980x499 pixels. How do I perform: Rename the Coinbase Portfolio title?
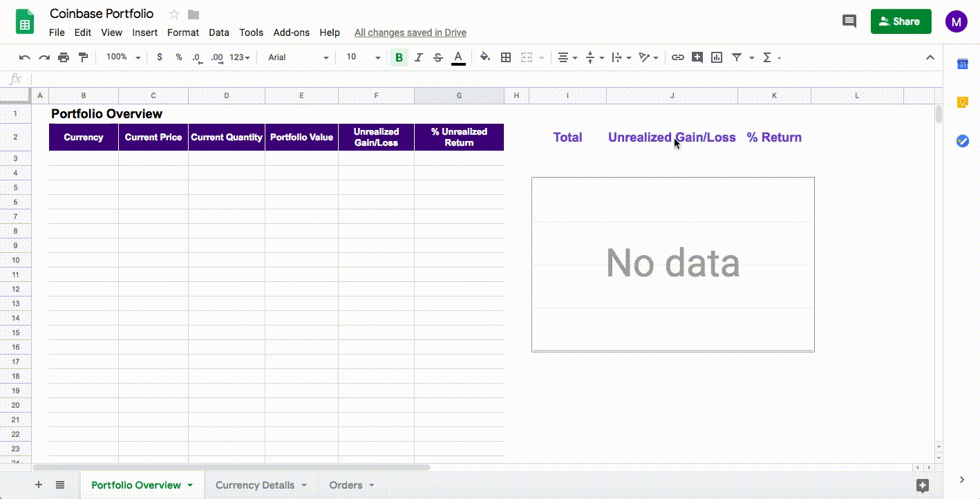click(102, 14)
